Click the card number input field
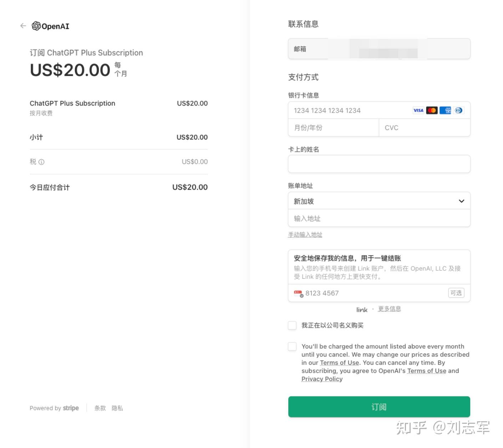This screenshot has height=448, width=503. pyautogui.click(x=342, y=110)
